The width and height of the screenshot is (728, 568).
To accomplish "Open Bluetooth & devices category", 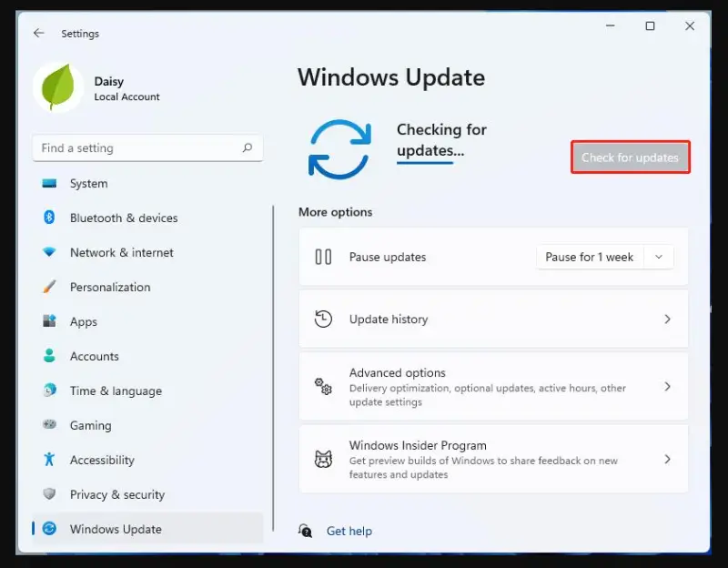I will click(x=147, y=218).
